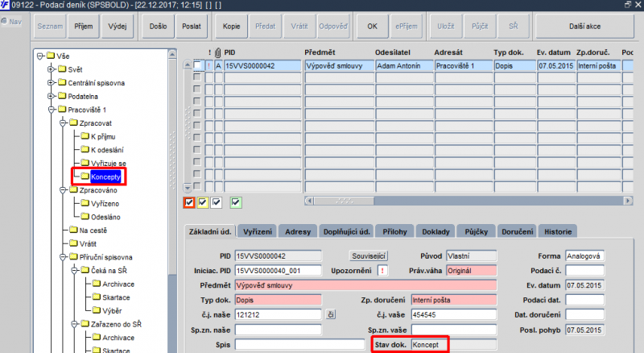Screen dimensions: 644x353
Task: Click the OK toolbar button
Action: pos(372,27)
